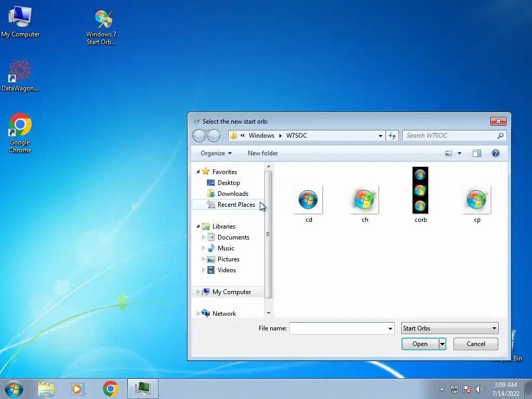Click W7SOC in the address path
The width and height of the screenshot is (532, 399).
[x=296, y=136]
